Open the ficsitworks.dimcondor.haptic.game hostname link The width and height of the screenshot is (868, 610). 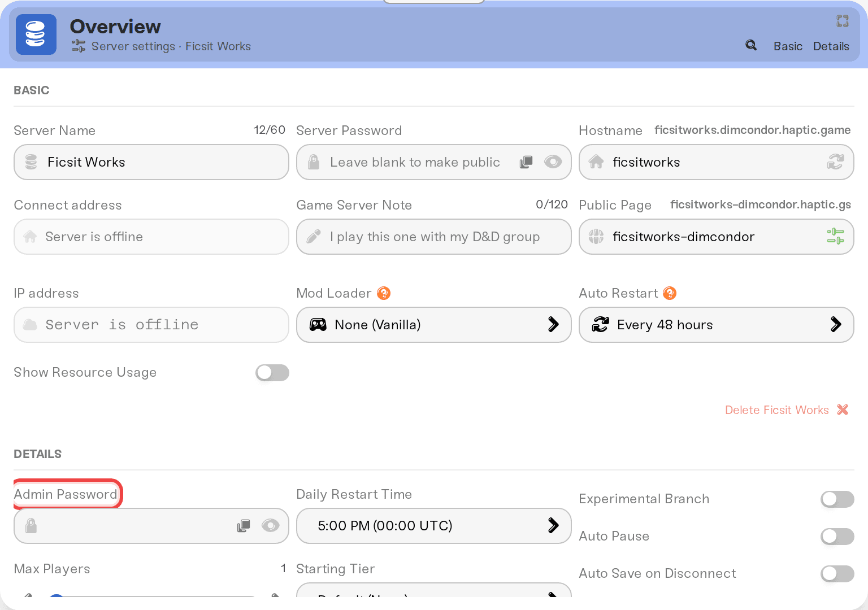753,130
